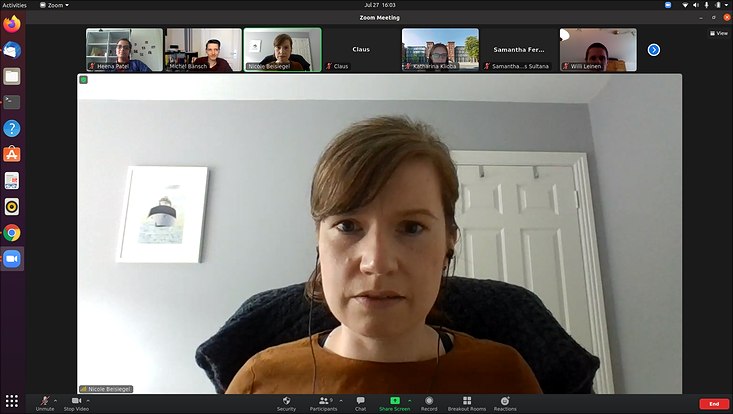Click the network status icon in top bar
The width and height of the screenshot is (733, 414).
pos(685,5)
